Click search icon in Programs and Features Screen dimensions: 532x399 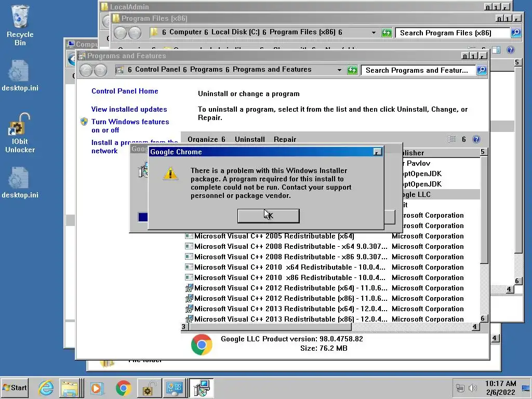[482, 70]
